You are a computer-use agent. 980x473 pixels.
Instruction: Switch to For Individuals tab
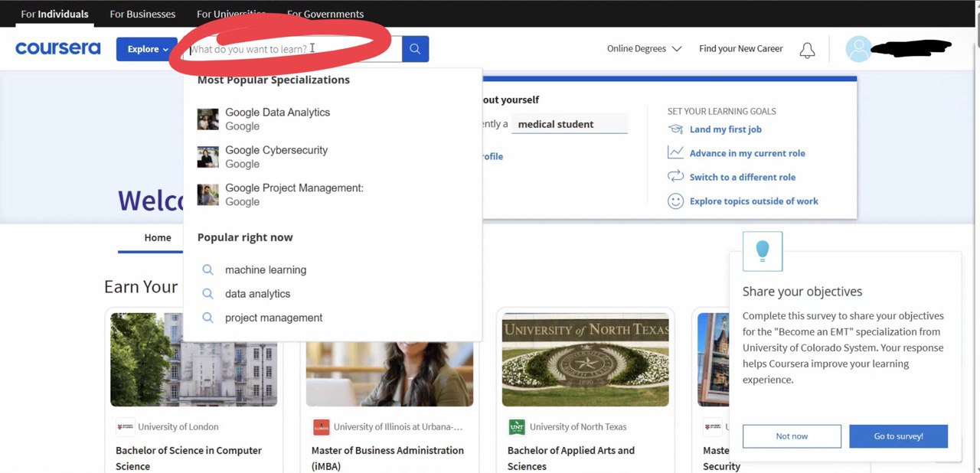[x=54, y=14]
